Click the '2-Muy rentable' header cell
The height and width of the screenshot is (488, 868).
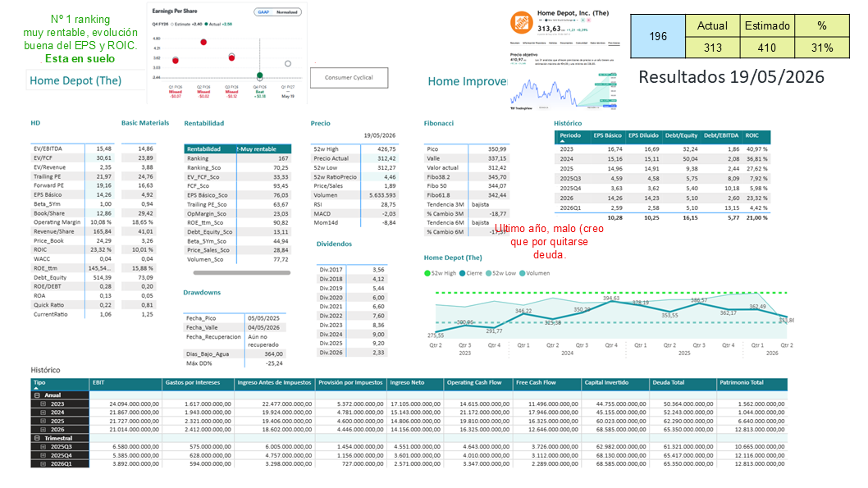[x=263, y=149]
